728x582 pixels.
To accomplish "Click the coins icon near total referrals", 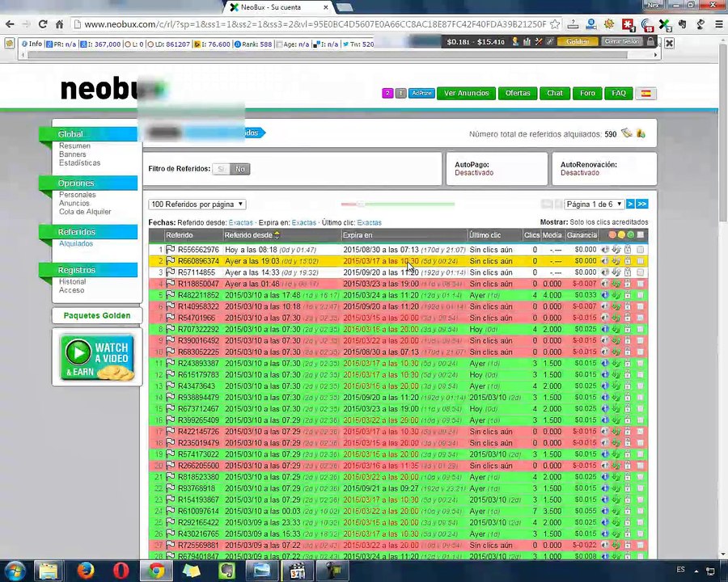I will (x=641, y=133).
